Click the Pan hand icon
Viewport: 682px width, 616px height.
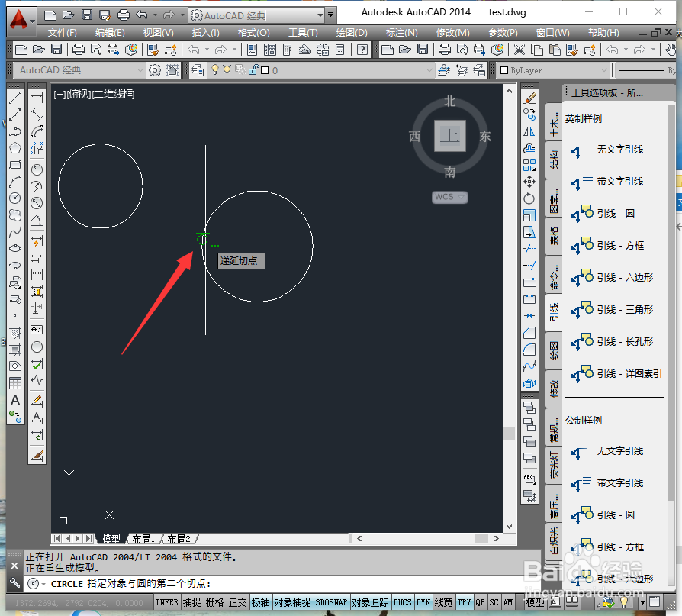pyautogui.click(x=671, y=50)
